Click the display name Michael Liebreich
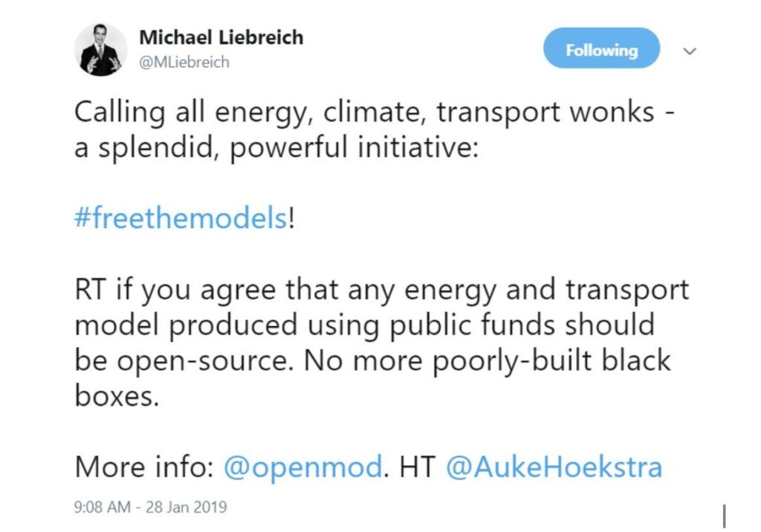Image resolution: width=761 pixels, height=532 pixels. 221,38
